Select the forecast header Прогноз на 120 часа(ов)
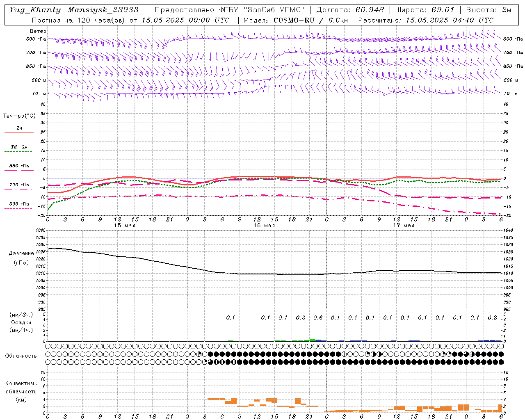Screen dimensions: 525x420 79,20
